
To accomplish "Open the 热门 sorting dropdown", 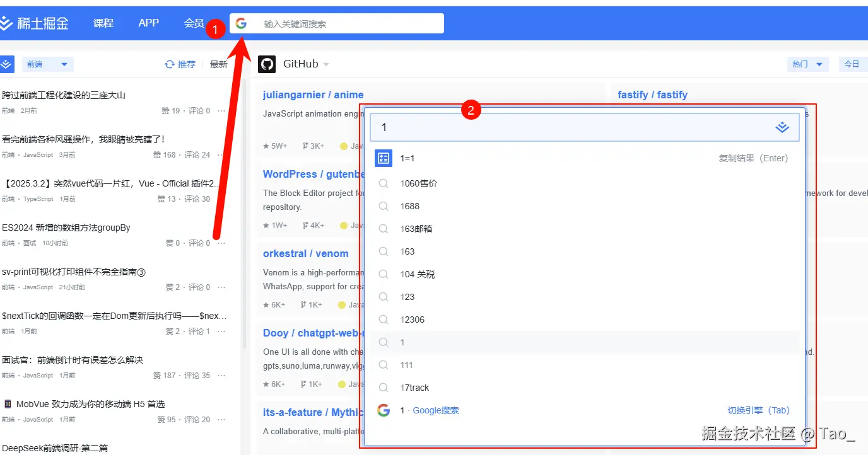I will pos(807,64).
